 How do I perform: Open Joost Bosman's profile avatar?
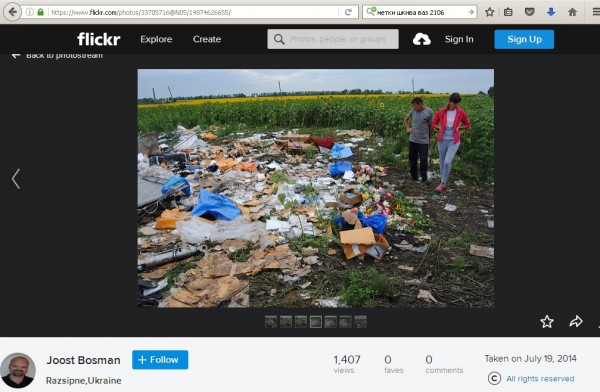(x=18, y=370)
